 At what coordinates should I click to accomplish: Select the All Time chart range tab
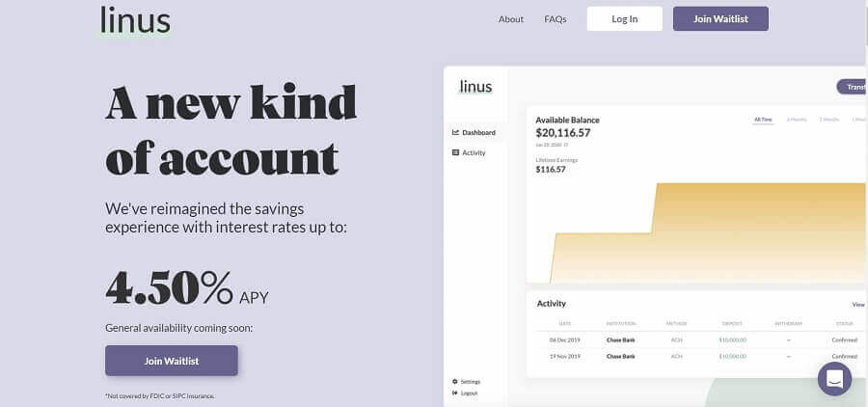763,120
